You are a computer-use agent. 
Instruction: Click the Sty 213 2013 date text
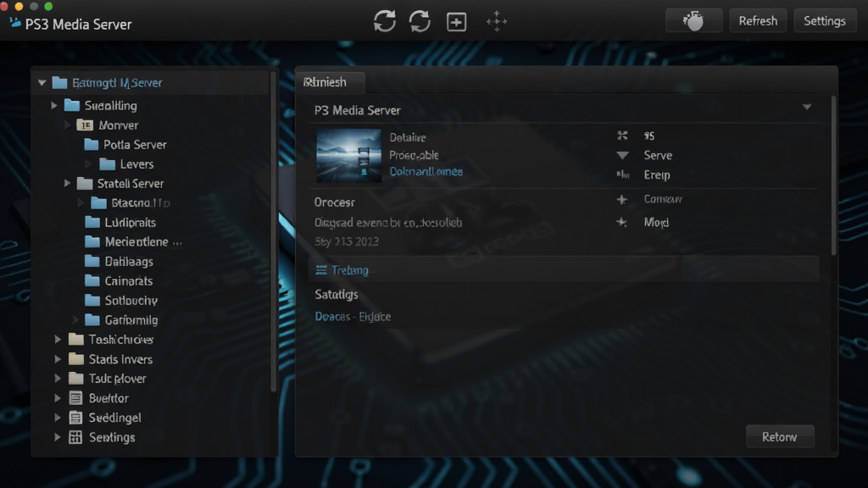tap(347, 241)
